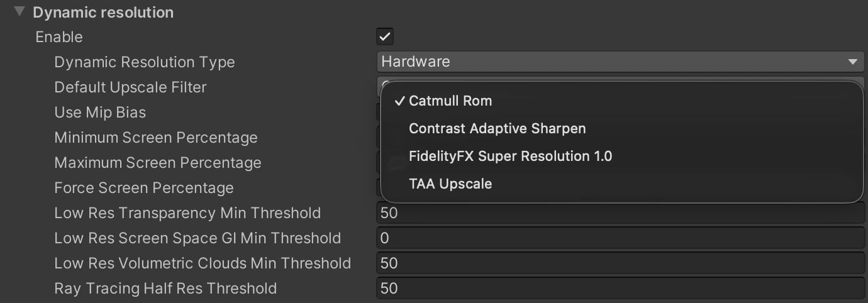Screen dimensions: 868x303
Task: Click the Ray Tracing Half Res Threshold label
Action: pyautogui.click(x=165, y=289)
